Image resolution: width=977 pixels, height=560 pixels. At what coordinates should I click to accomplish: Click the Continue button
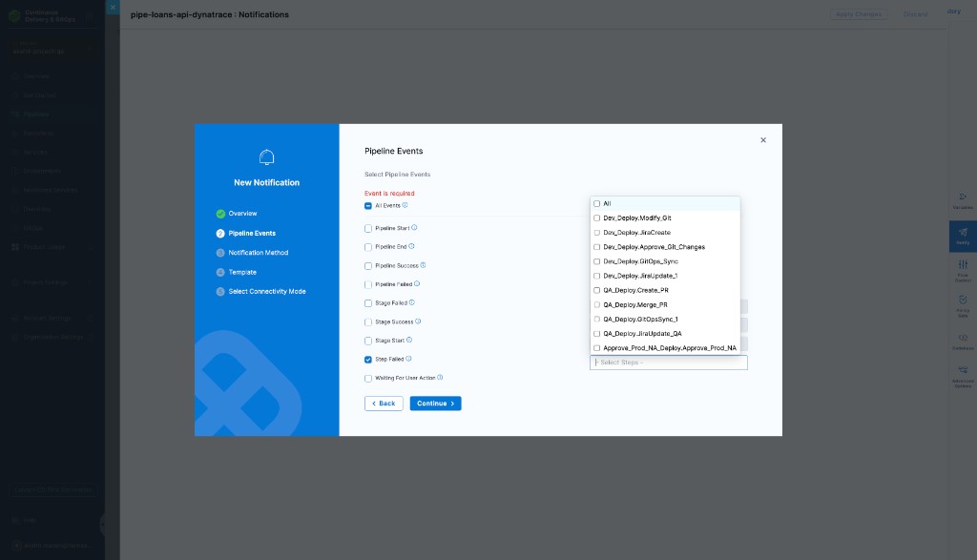pyautogui.click(x=435, y=403)
